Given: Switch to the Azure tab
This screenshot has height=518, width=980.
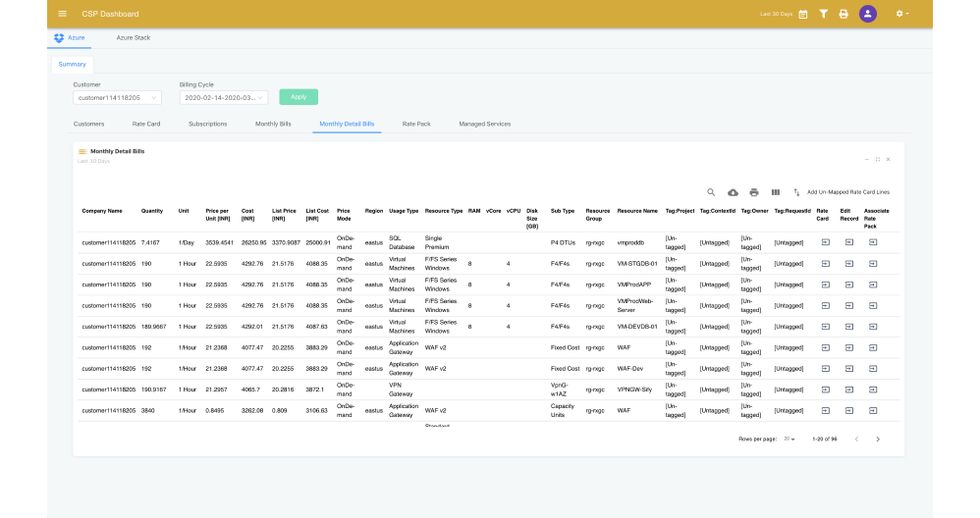Looking at the screenshot, I should [70, 38].
